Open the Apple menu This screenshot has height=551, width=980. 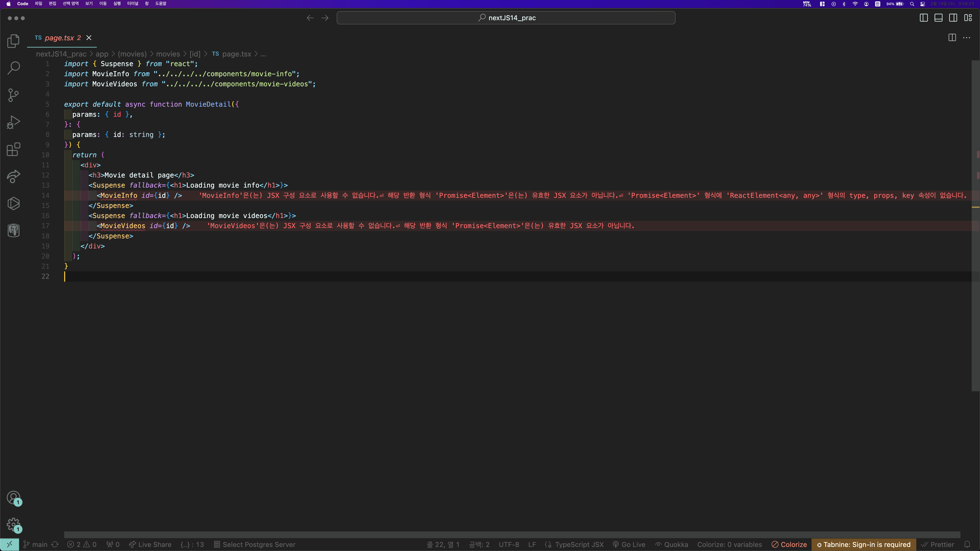click(8, 4)
